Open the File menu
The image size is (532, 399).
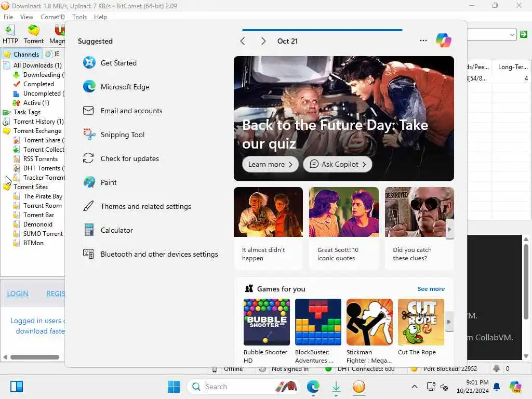pyautogui.click(x=8, y=17)
